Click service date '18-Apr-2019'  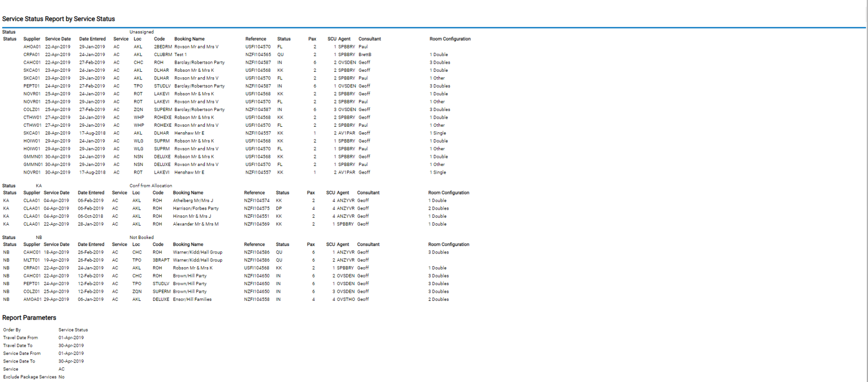[56, 252]
